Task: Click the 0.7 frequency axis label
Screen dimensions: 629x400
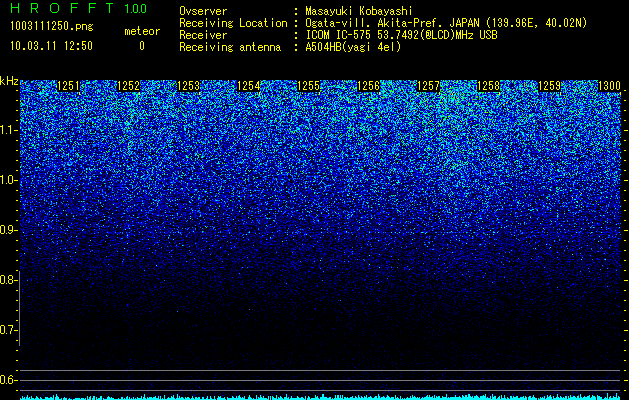Action: (8, 330)
